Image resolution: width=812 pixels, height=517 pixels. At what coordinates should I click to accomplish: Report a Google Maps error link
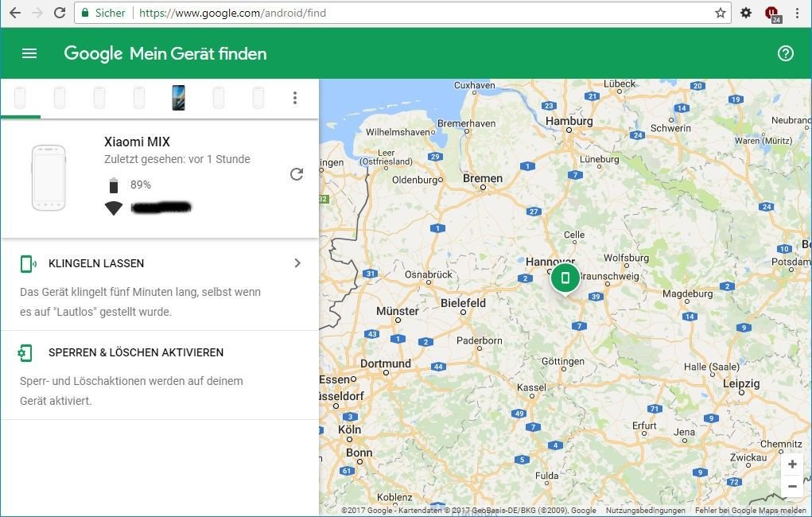tap(751, 511)
